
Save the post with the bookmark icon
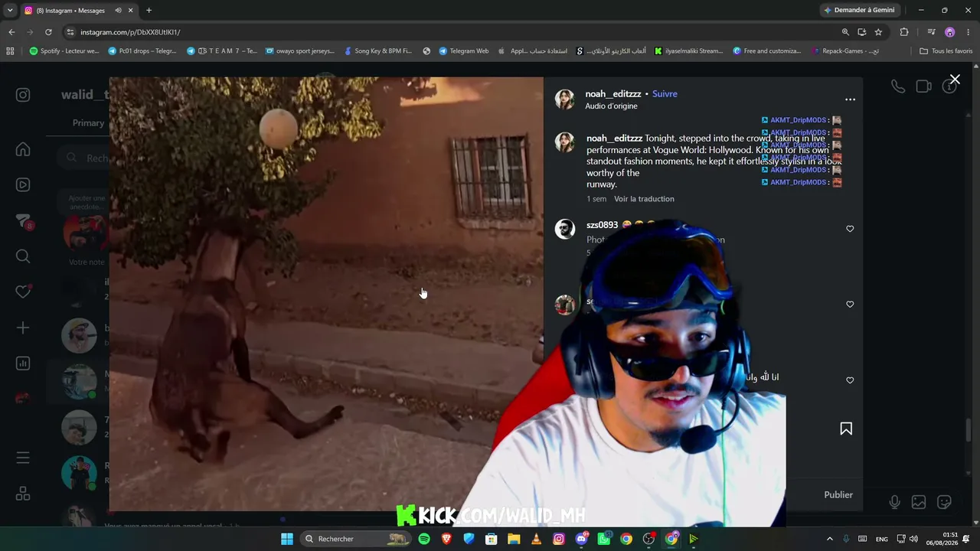(846, 429)
